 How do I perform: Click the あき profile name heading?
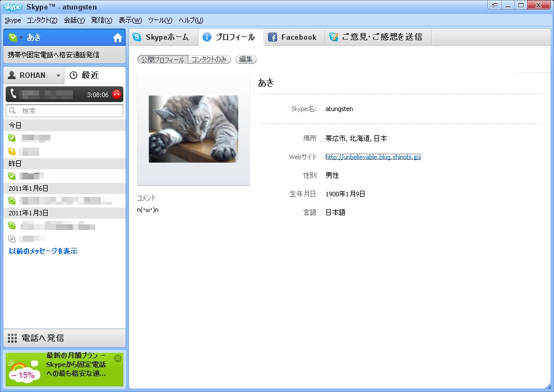click(x=266, y=82)
